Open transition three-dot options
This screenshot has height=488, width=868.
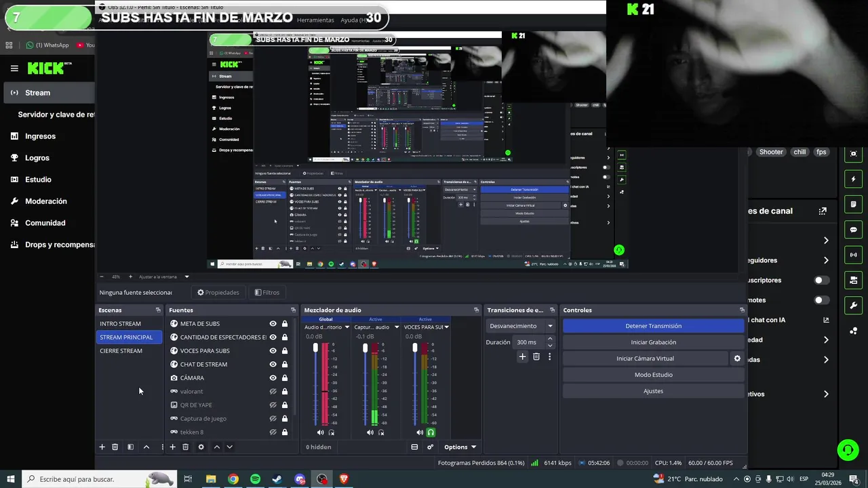click(549, 357)
